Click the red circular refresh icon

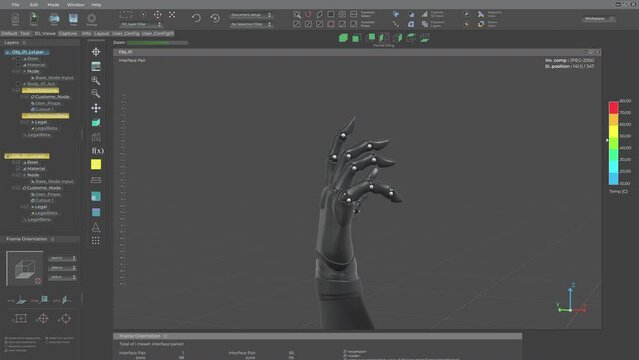(x=308, y=14)
